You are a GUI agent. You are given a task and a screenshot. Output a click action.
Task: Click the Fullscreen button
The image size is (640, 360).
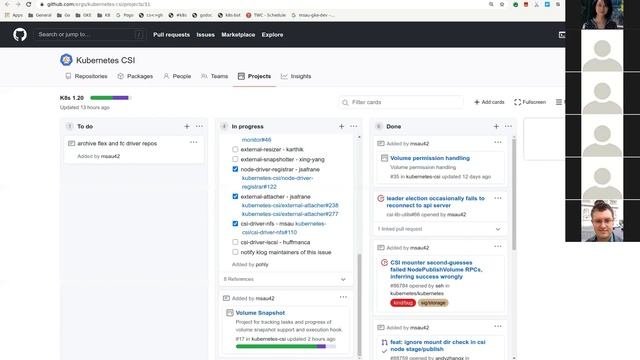tap(530, 102)
